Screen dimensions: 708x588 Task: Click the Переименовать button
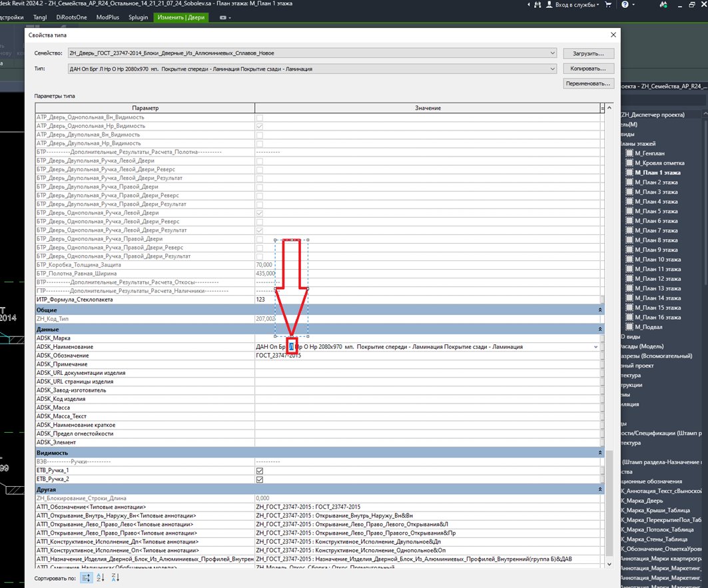click(x=588, y=83)
